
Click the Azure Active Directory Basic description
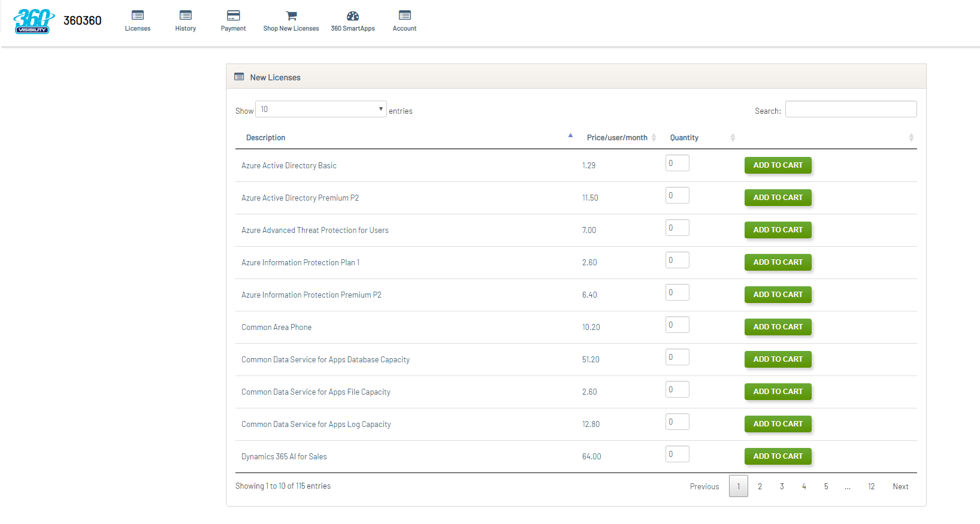(289, 166)
